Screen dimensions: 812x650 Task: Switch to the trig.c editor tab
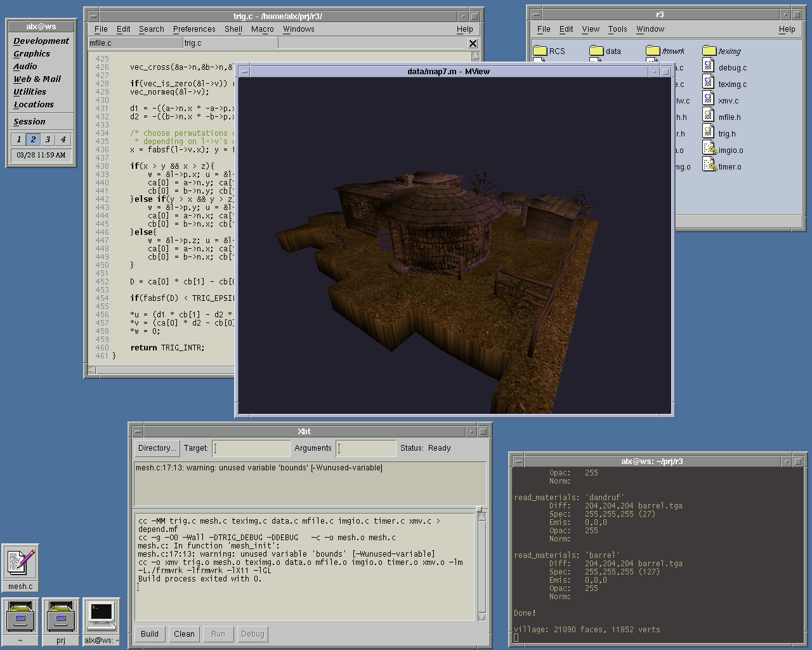click(x=230, y=43)
